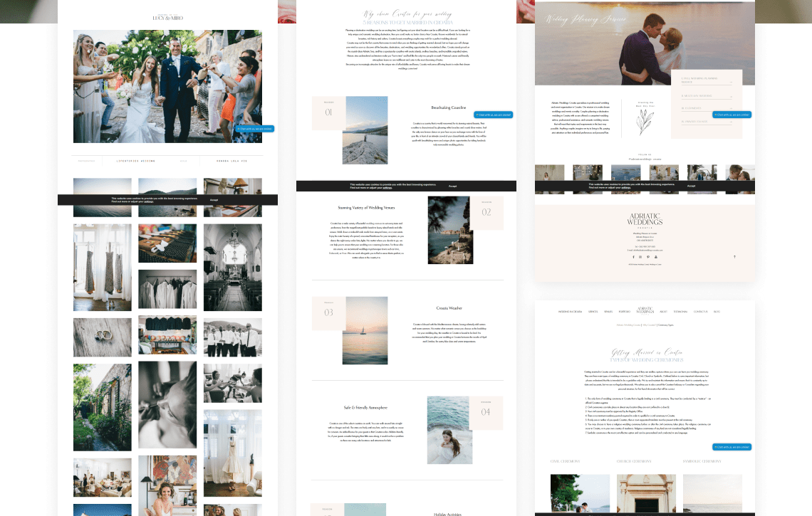Go to Contact Us in navigation menu
Image resolution: width=812 pixels, height=516 pixels.
(x=701, y=312)
